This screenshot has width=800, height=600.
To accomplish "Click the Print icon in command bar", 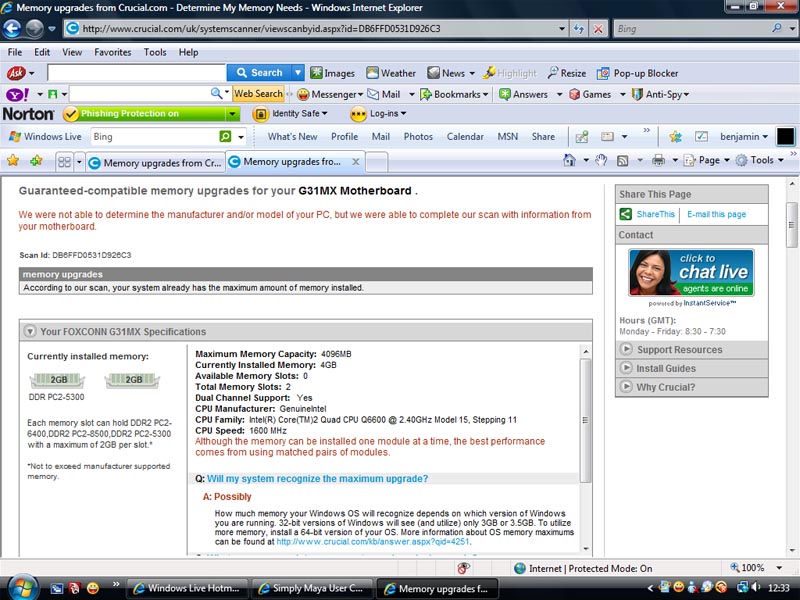I will click(x=658, y=160).
